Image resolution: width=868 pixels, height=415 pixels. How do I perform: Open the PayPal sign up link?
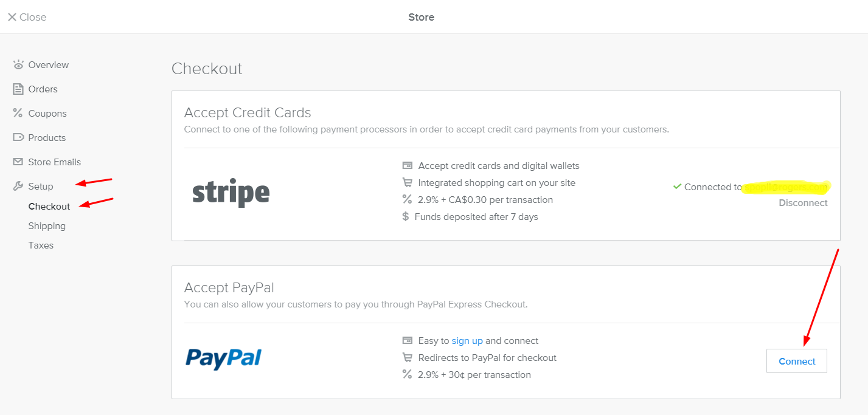pyautogui.click(x=467, y=340)
